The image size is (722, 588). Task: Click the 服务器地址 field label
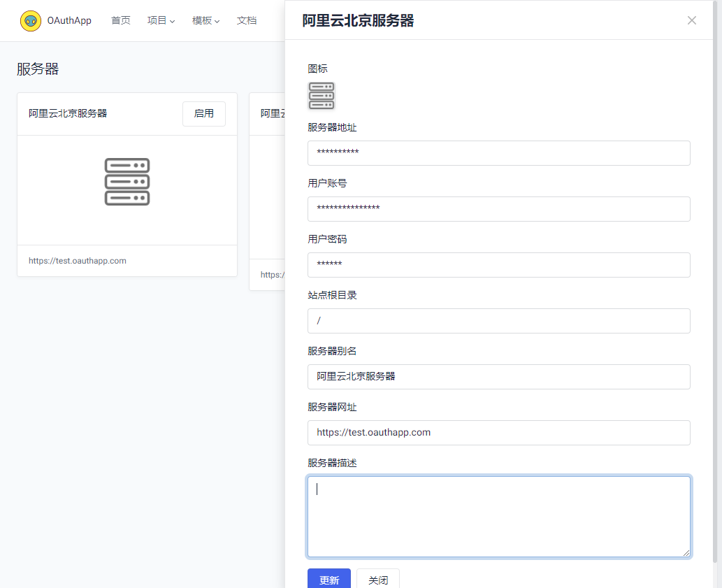tap(332, 127)
